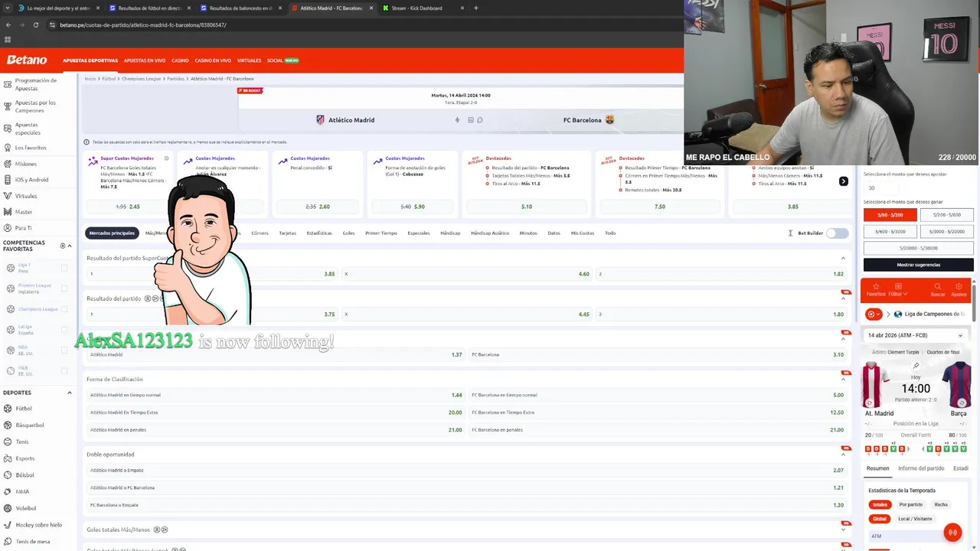Click the Betano logo
The image size is (980, 551).
(27, 60)
